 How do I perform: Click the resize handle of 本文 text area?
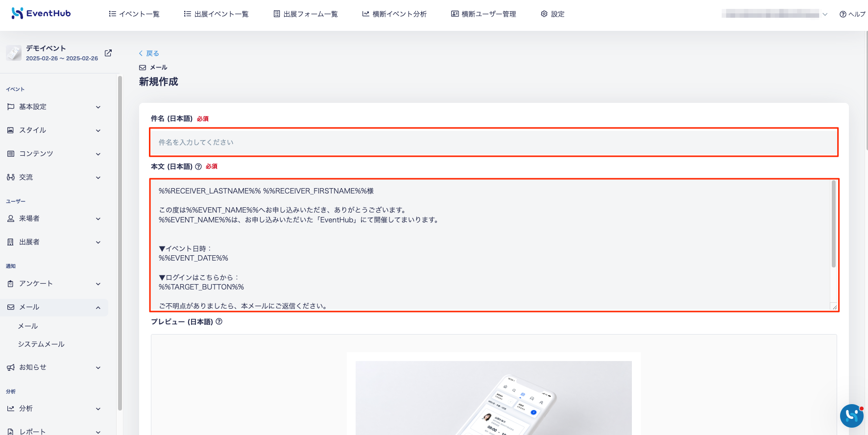pyautogui.click(x=834, y=307)
